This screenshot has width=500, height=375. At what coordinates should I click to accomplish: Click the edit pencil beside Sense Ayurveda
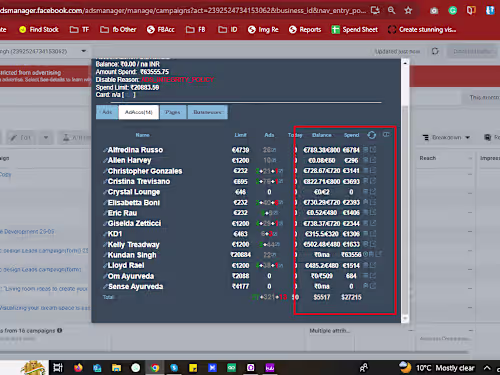tap(105, 287)
